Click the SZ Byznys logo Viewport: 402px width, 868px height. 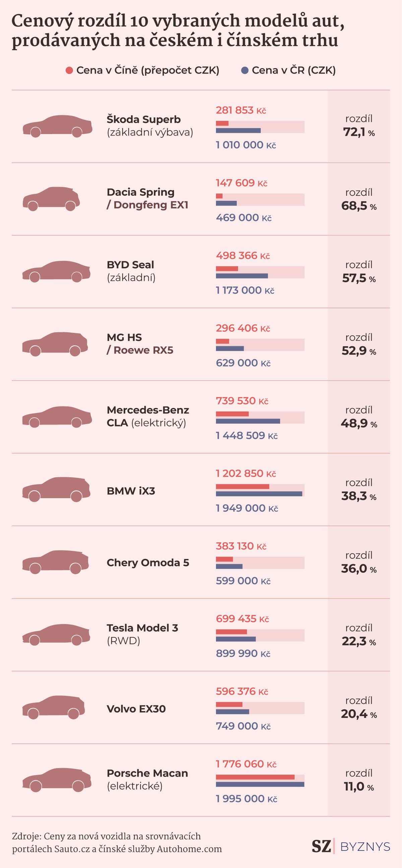(350, 847)
